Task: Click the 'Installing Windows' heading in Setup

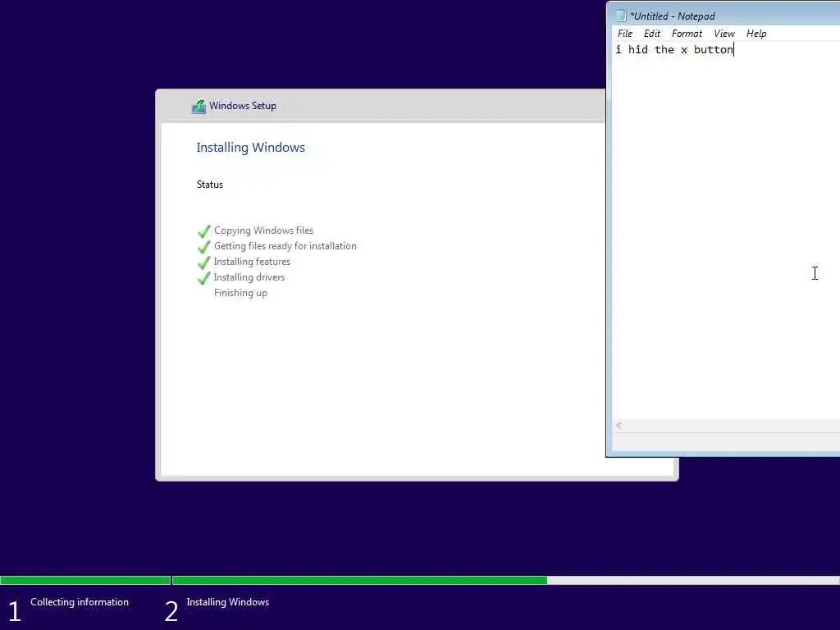Action: tap(250, 148)
